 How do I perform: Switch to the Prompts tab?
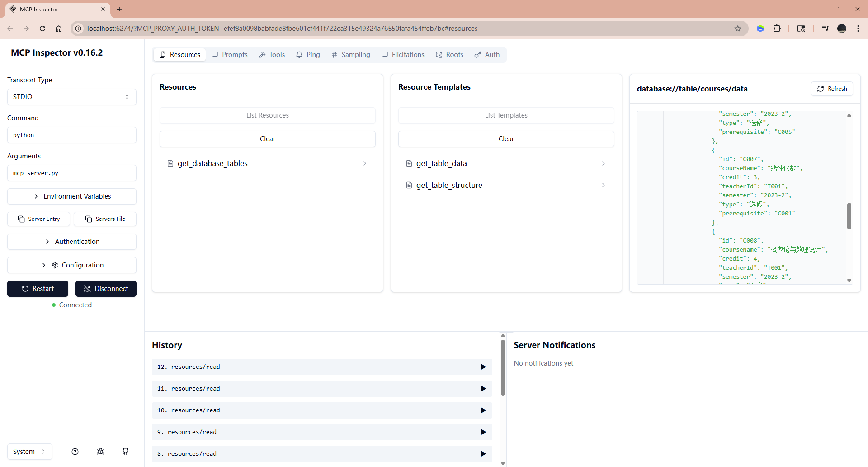[x=230, y=55]
